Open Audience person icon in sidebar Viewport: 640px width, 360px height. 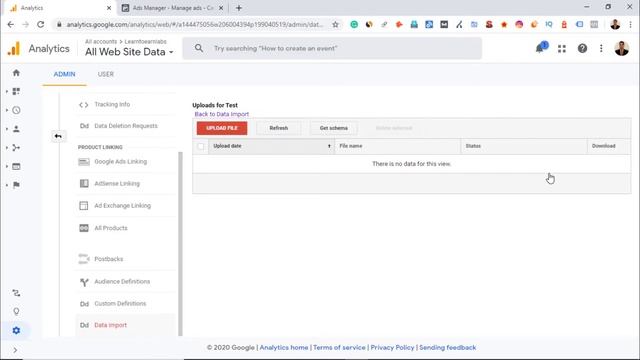point(16,129)
